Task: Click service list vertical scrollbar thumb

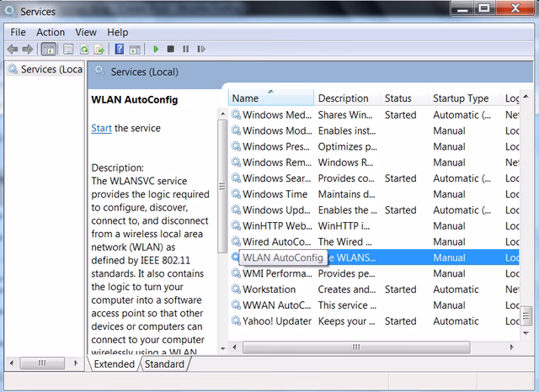Action: 526,315
